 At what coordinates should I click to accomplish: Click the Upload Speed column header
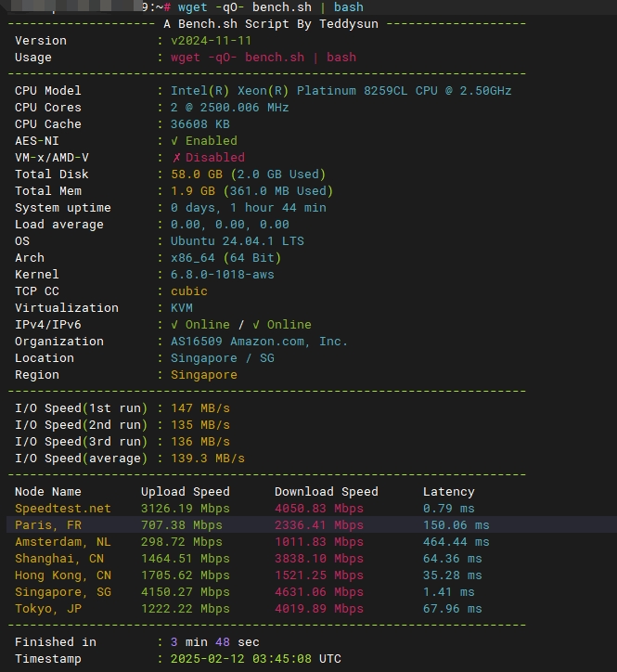(x=185, y=492)
